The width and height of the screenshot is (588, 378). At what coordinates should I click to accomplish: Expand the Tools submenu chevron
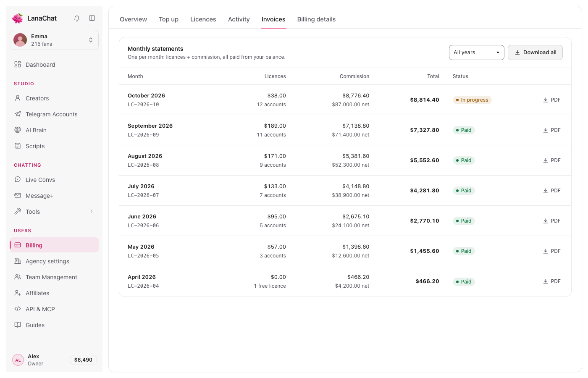coord(92,211)
